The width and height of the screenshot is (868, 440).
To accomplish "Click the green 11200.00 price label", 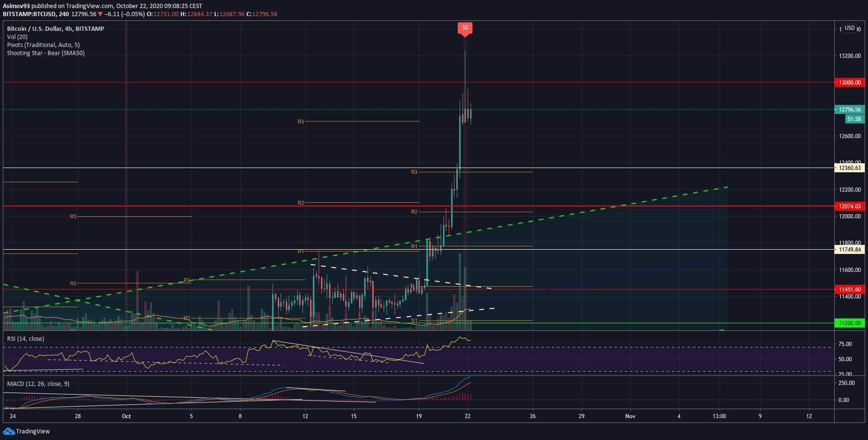I will (849, 323).
